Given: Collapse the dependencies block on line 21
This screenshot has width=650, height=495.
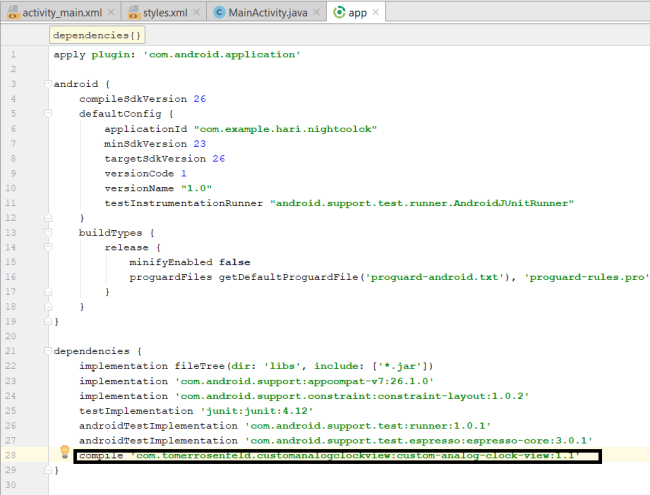Looking at the screenshot, I should click(x=48, y=351).
